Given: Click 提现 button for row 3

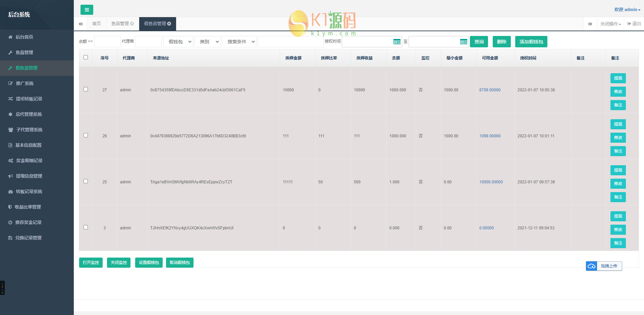Looking at the screenshot, I should click(618, 216).
